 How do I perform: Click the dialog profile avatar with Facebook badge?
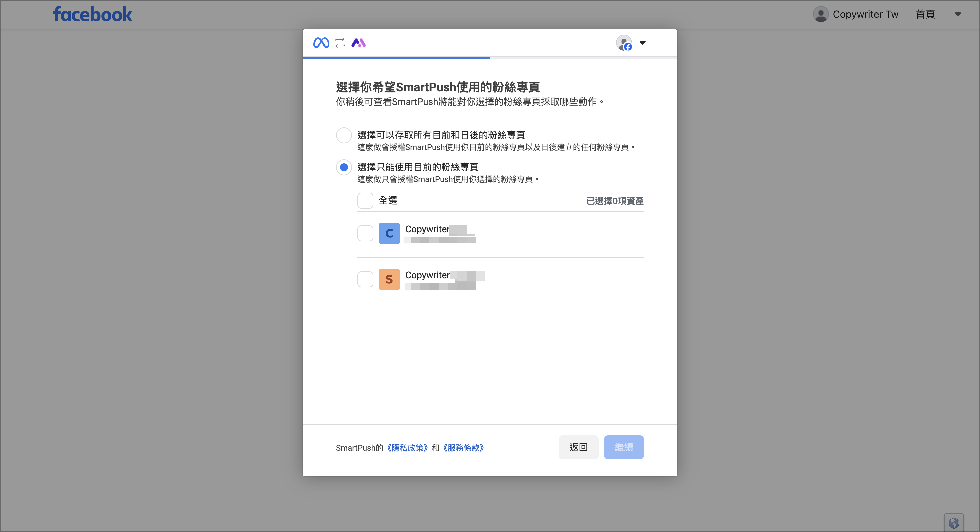(x=624, y=43)
